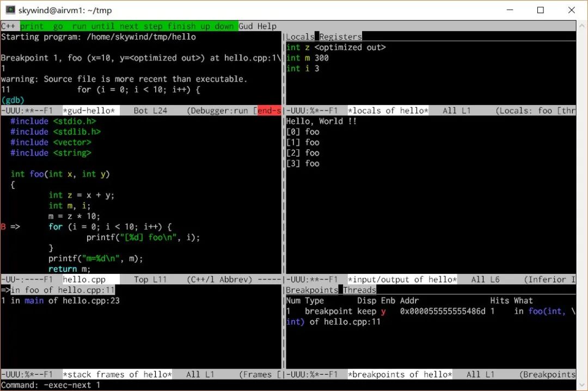
Task: Click 'int foo(int x, int y)' definition line
Action: (60, 174)
